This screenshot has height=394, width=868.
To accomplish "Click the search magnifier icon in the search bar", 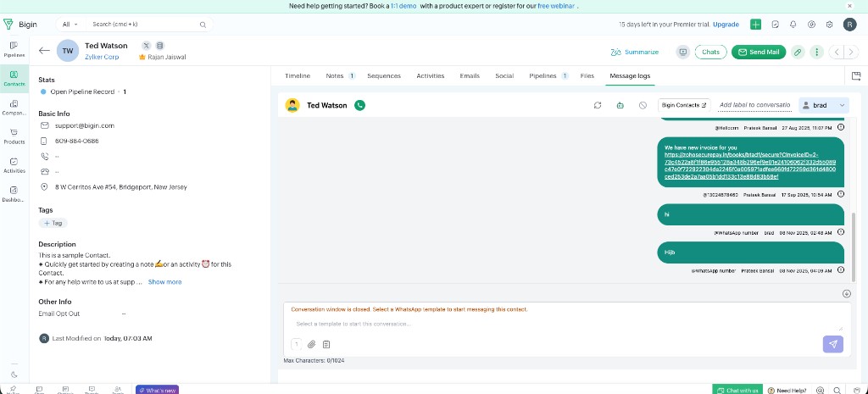I will click(203, 25).
